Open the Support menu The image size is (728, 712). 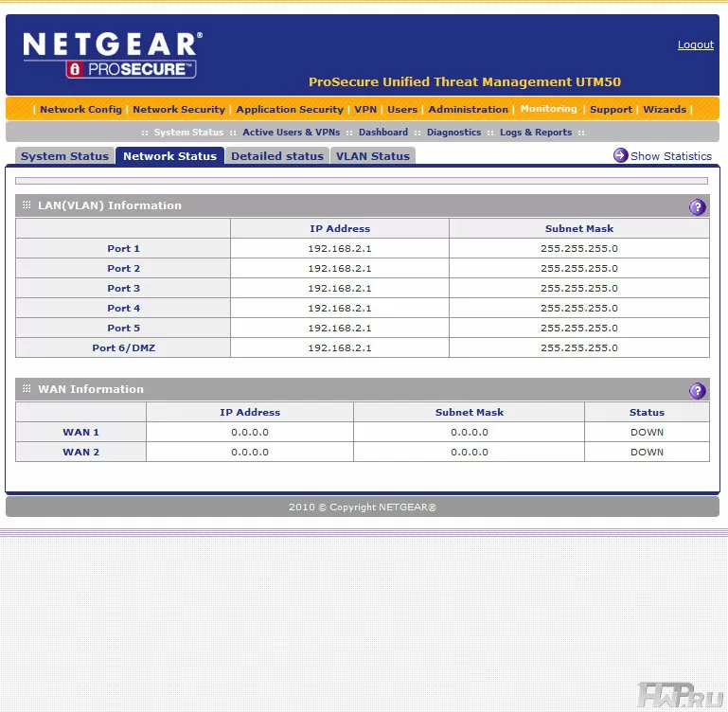611,109
